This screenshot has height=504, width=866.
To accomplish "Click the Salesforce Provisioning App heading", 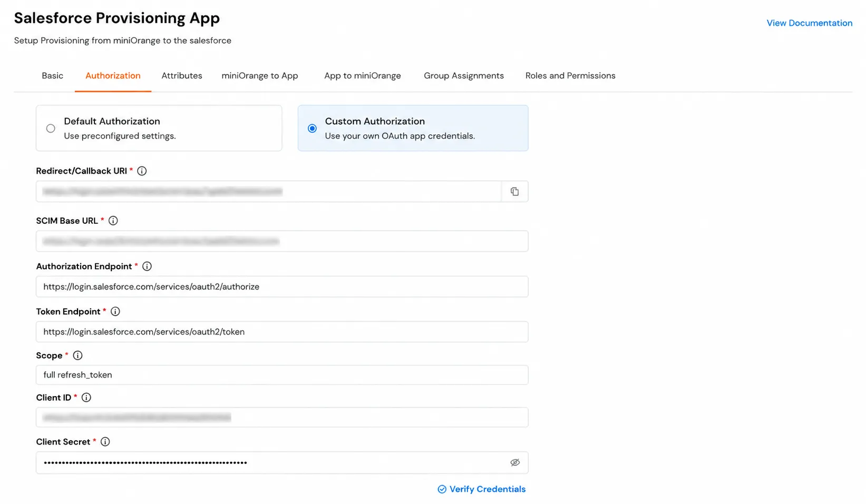I will pos(117,18).
